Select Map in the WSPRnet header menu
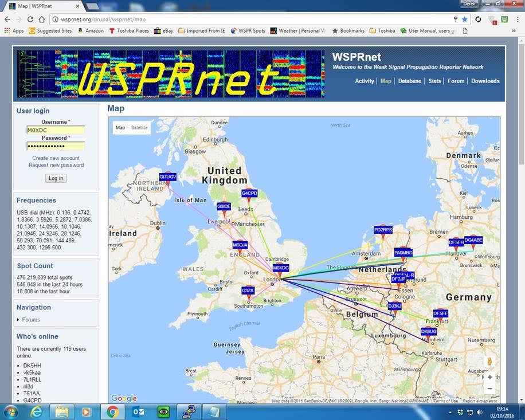This screenshot has height=420, width=525. 386,81
